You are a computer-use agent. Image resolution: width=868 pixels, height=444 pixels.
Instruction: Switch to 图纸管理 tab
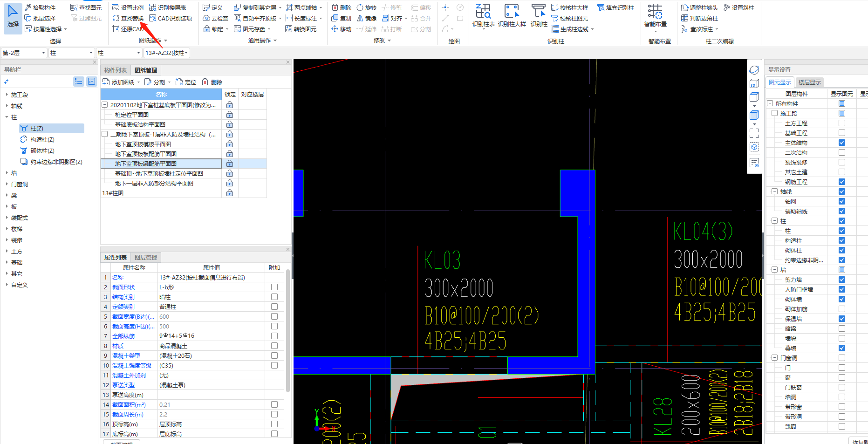[146, 70]
